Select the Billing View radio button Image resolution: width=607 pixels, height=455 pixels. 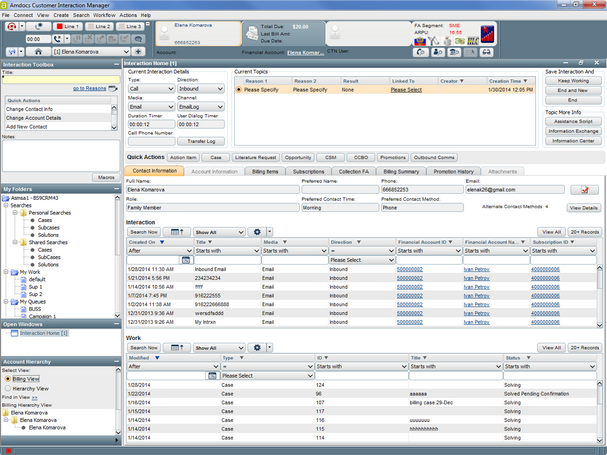pos(7,379)
